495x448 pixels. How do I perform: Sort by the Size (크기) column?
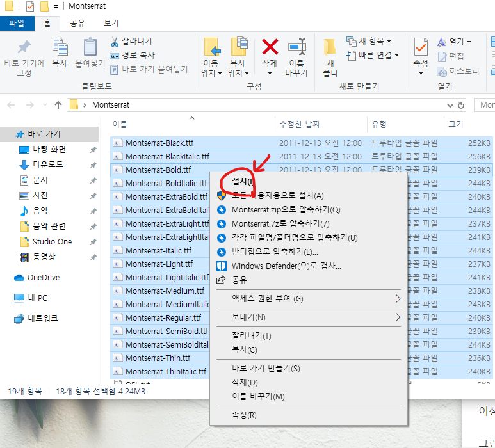click(x=455, y=124)
